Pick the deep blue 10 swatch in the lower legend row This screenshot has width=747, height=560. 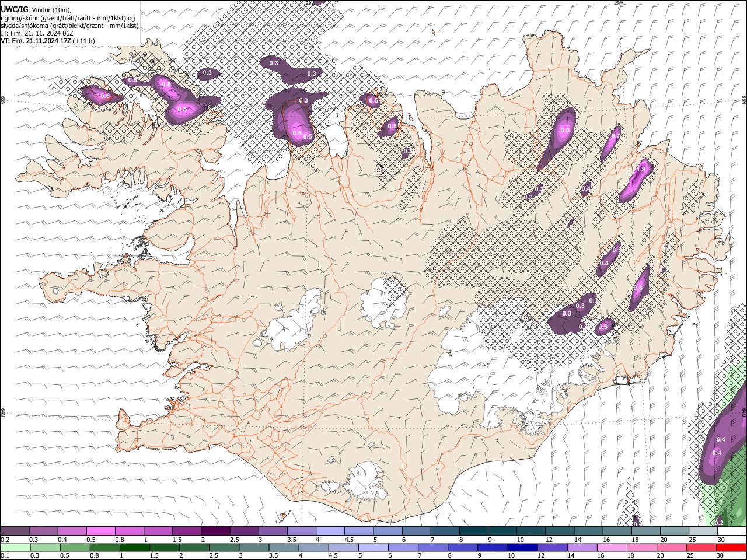coord(522,547)
